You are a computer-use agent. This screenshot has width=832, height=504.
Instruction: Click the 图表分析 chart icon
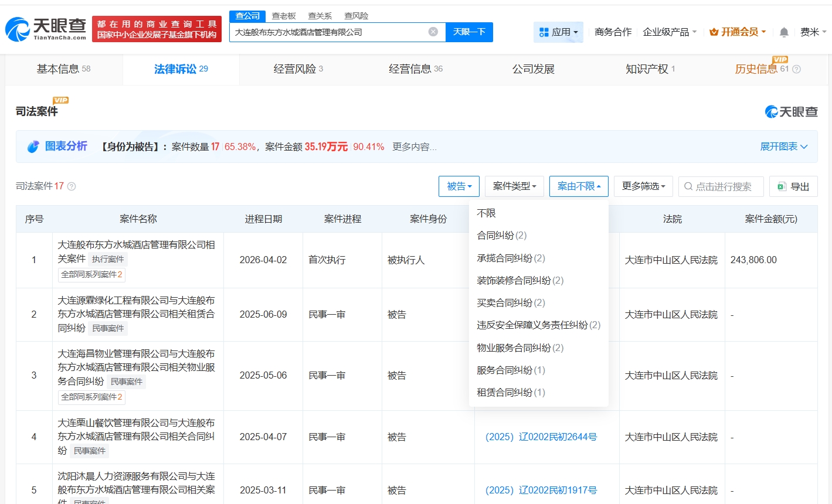(x=33, y=147)
